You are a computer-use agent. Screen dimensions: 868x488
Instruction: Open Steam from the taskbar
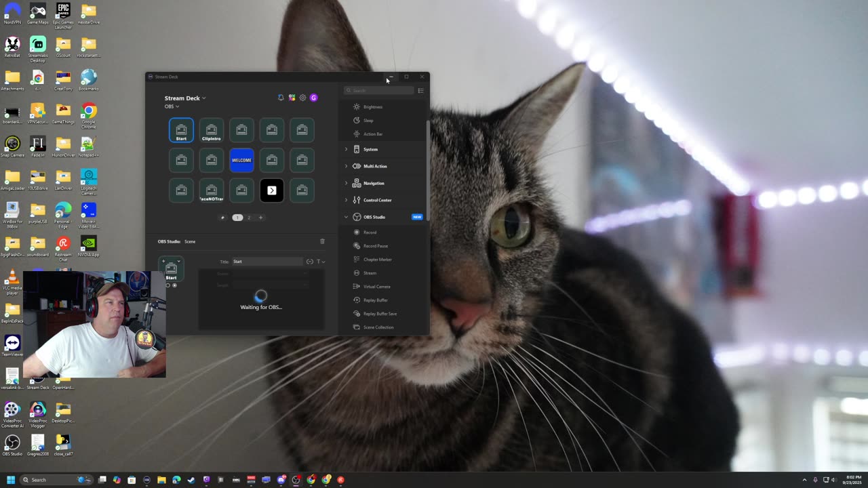coord(191,480)
